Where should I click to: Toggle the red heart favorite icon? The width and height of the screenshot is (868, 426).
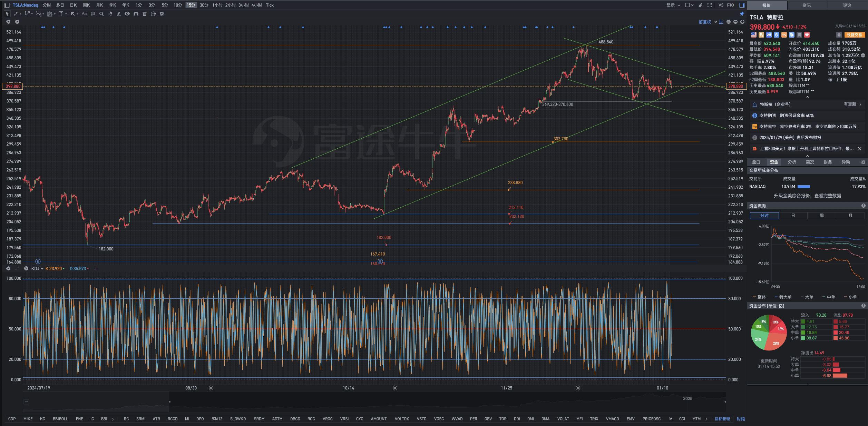click(807, 35)
